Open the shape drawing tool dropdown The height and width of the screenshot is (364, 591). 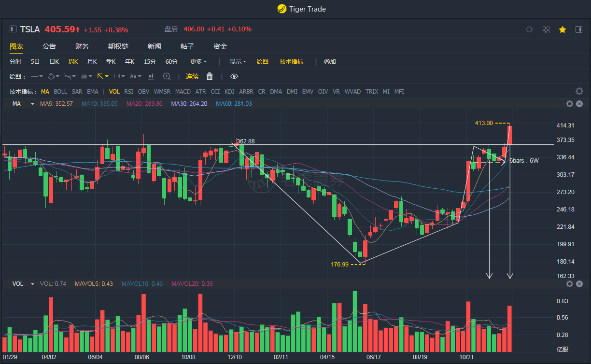(x=53, y=76)
